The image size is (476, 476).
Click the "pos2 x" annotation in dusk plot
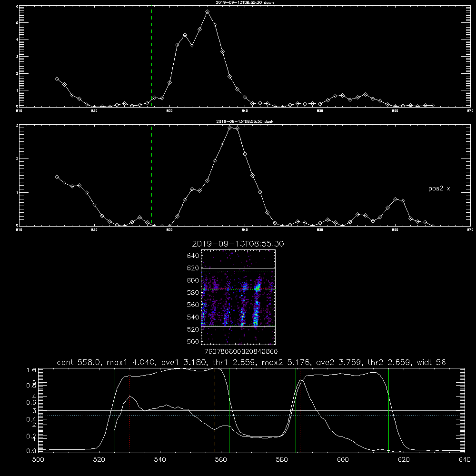coord(439,188)
